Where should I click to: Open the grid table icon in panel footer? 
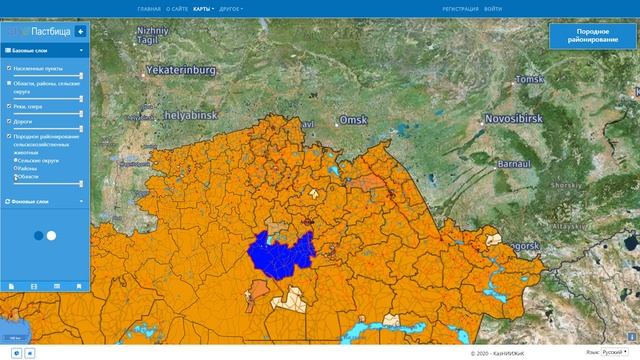point(34,287)
